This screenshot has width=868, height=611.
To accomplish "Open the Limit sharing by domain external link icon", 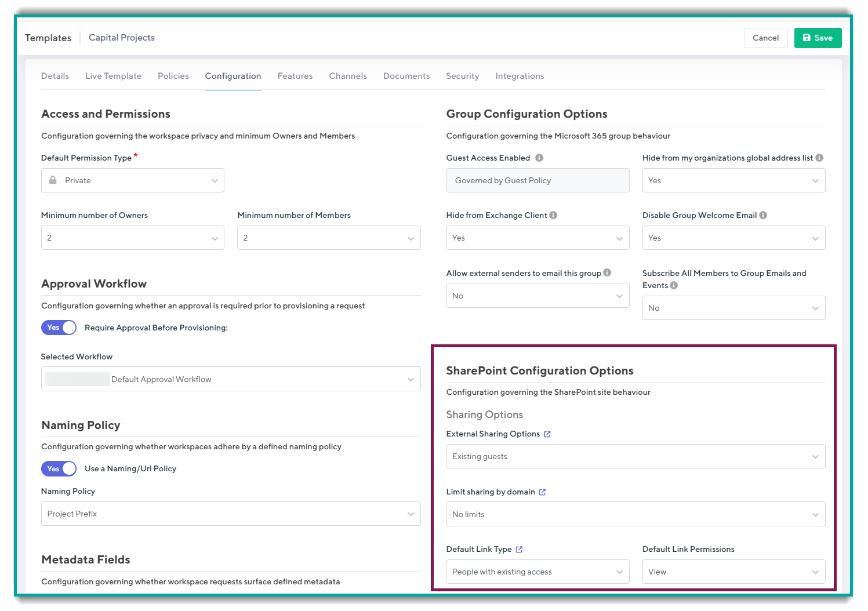I will click(x=543, y=492).
